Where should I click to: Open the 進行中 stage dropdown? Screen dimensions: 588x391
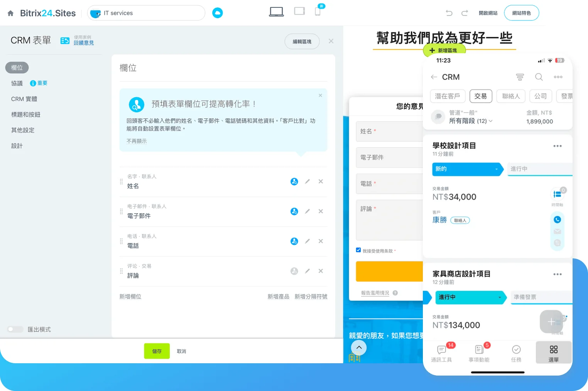[500, 297]
